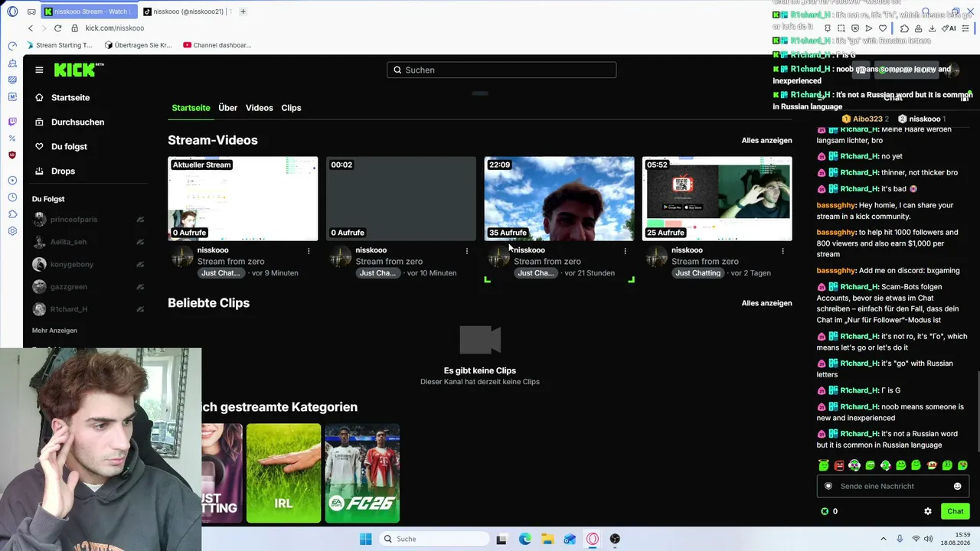Open Microsoft Edge from the taskbar

[x=525, y=539]
